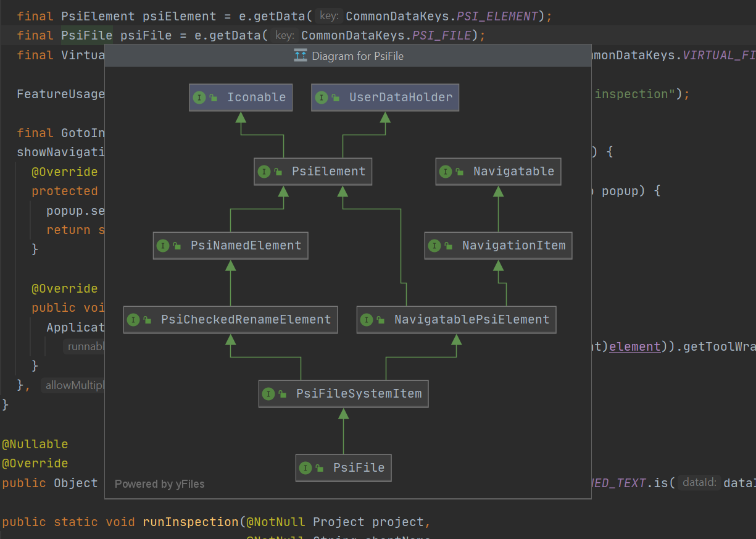This screenshot has width=756, height=539.
Task: Click the public lock icon on NavigationItem node
Action: (448, 246)
